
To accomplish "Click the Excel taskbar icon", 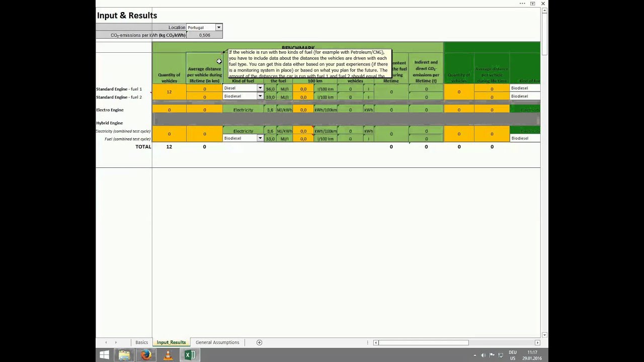I will pyautogui.click(x=190, y=355).
